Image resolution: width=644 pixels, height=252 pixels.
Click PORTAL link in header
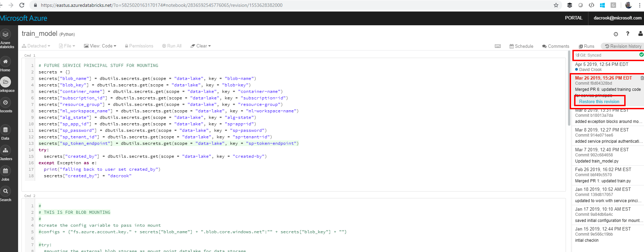[574, 18]
